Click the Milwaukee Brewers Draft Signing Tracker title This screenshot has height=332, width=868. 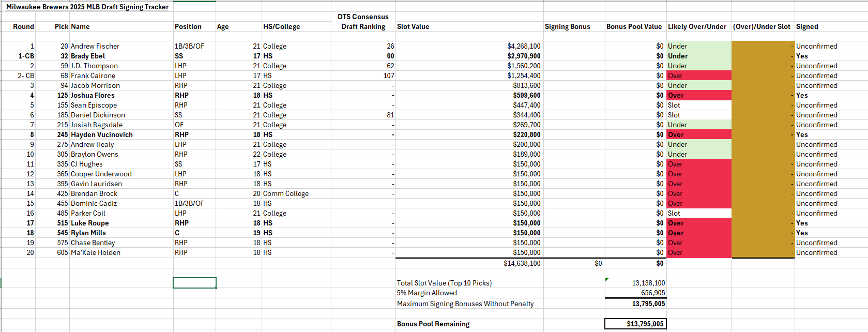[x=87, y=7]
